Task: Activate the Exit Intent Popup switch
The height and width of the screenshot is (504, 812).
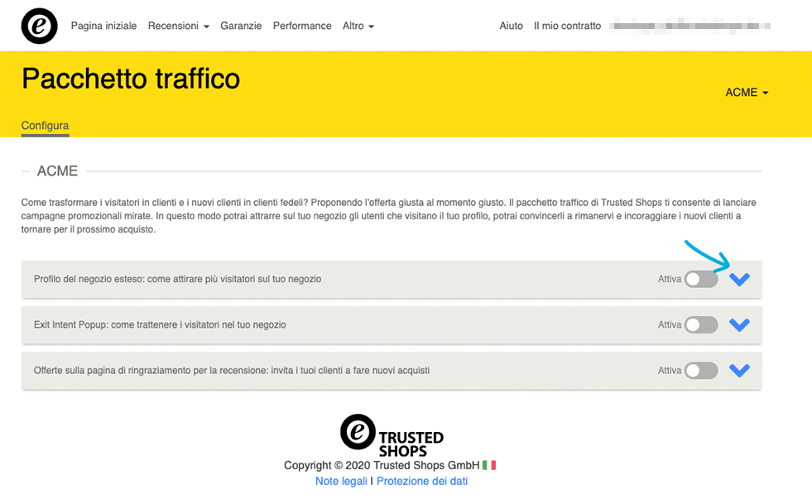Action: (x=700, y=324)
